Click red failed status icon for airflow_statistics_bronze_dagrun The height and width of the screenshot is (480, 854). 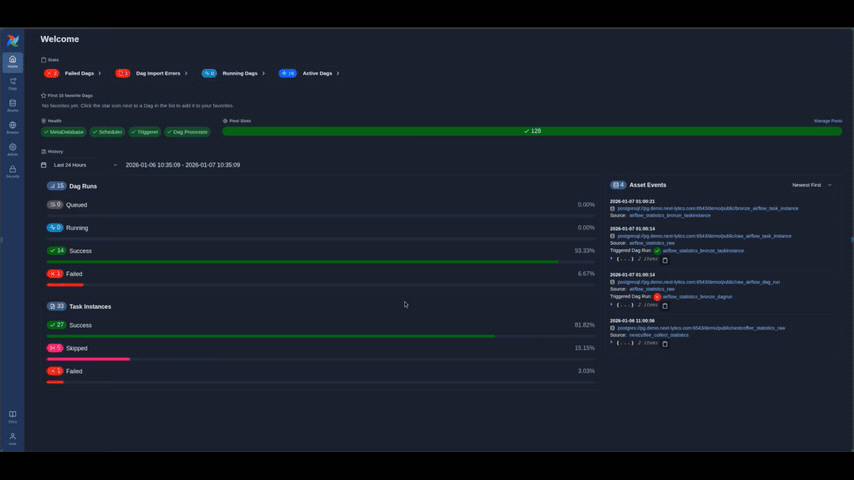coord(657,297)
